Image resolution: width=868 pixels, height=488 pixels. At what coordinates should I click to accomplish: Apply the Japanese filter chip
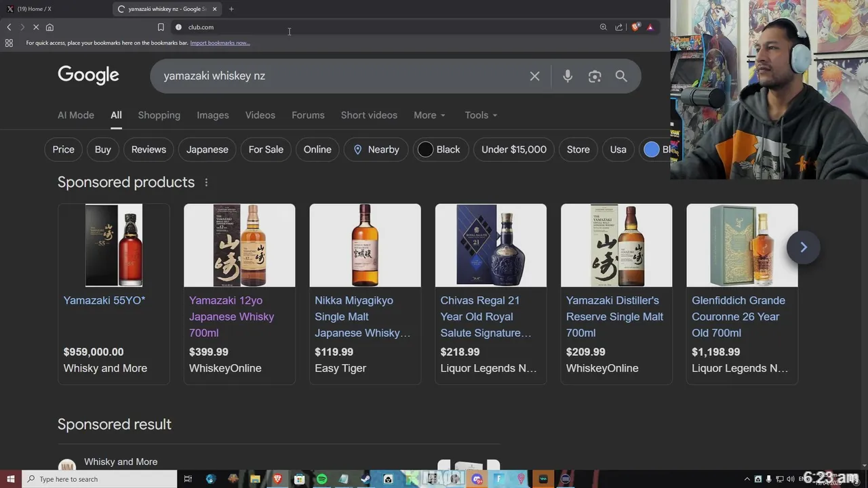[x=208, y=150]
